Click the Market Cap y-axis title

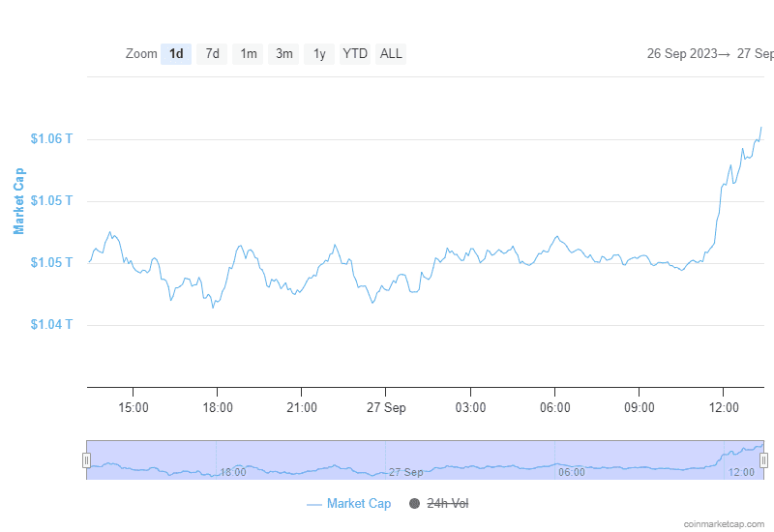pyautogui.click(x=19, y=201)
